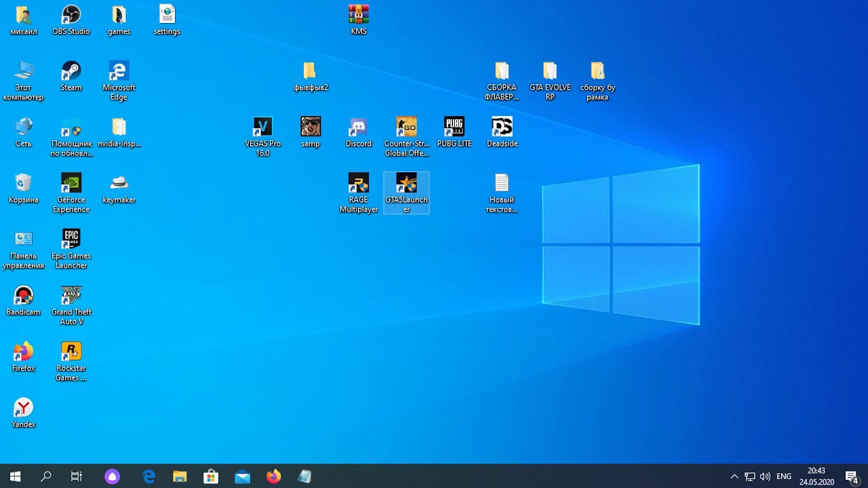Select the Deadside game shortcut
This screenshot has width=868, height=488.
[502, 133]
